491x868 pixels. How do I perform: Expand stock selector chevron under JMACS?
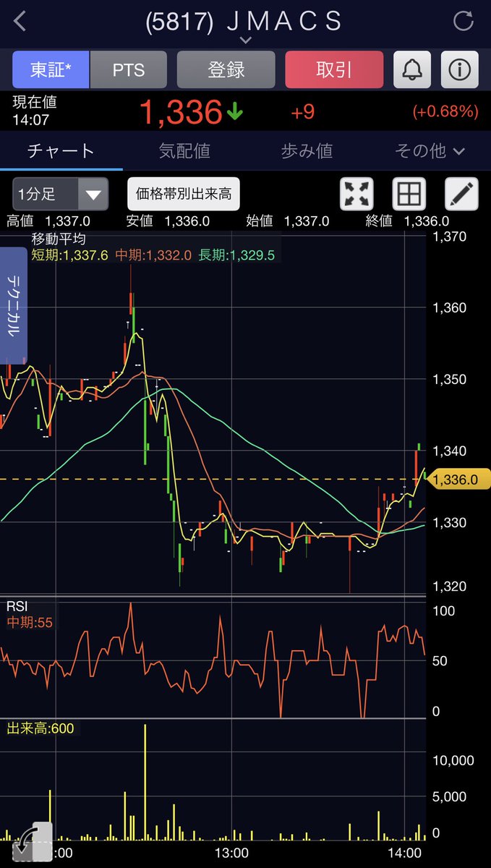(x=245, y=42)
